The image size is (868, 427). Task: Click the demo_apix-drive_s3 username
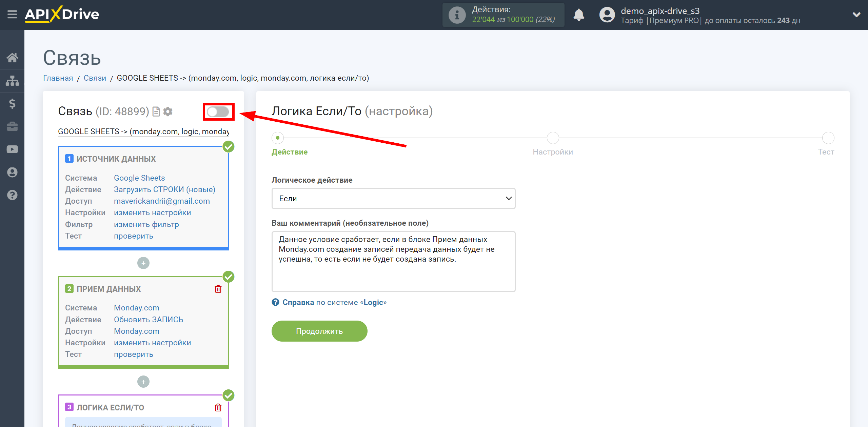[660, 11]
